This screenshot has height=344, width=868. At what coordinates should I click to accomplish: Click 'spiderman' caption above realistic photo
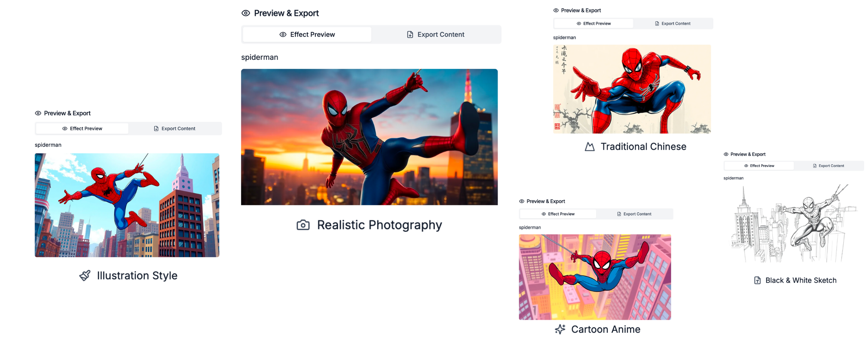[x=260, y=57]
